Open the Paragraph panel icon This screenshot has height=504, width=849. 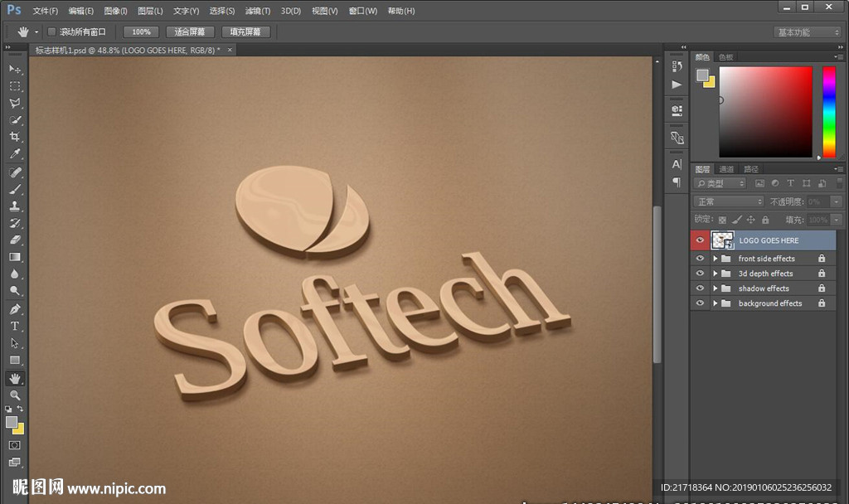click(x=677, y=182)
